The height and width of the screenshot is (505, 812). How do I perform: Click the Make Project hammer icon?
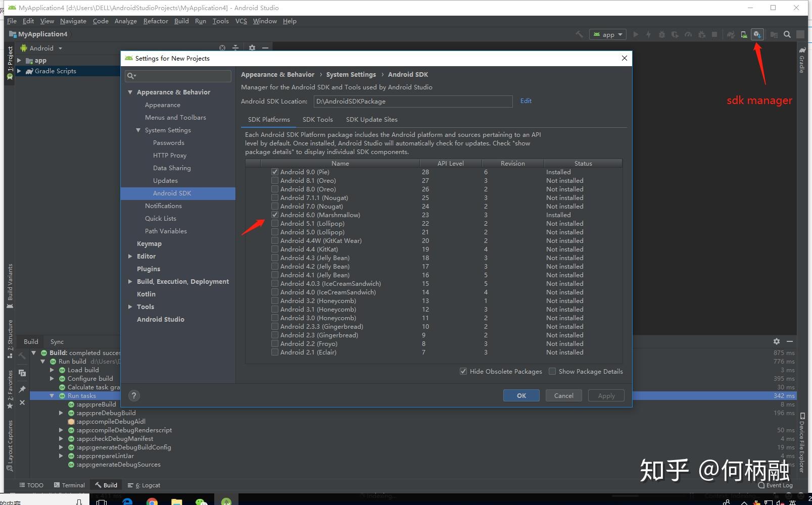click(580, 34)
